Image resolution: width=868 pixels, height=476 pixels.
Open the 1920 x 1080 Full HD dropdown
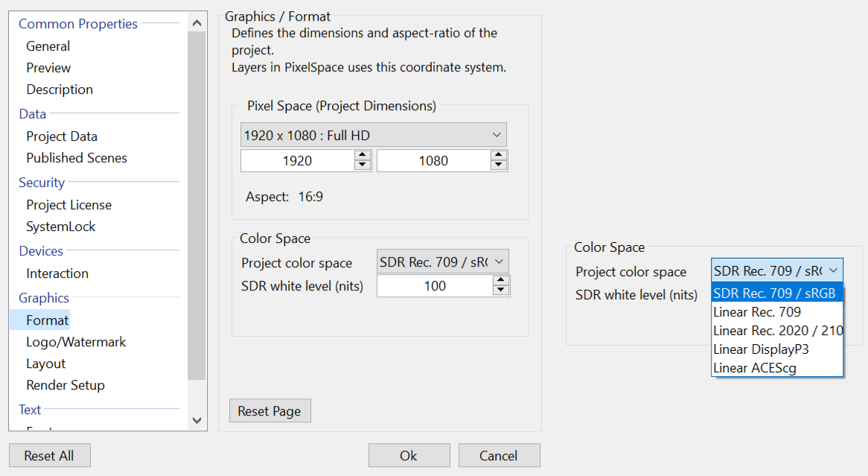click(374, 136)
